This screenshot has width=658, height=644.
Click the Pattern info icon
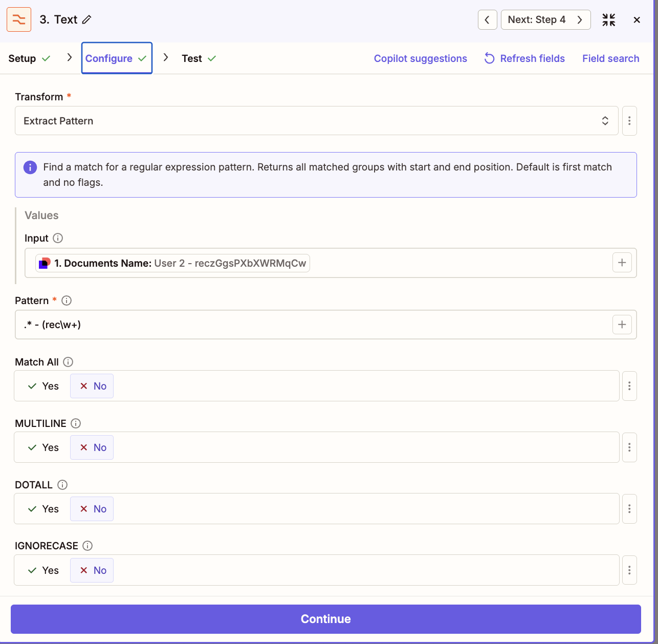[x=67, y=300]
